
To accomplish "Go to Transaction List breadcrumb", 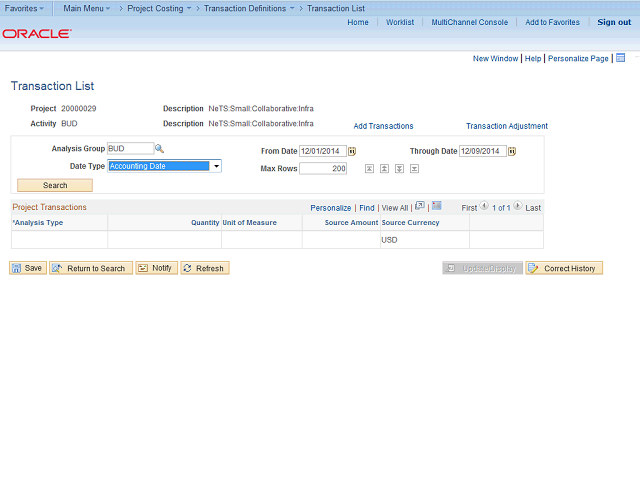I will [x=336, y=8].
